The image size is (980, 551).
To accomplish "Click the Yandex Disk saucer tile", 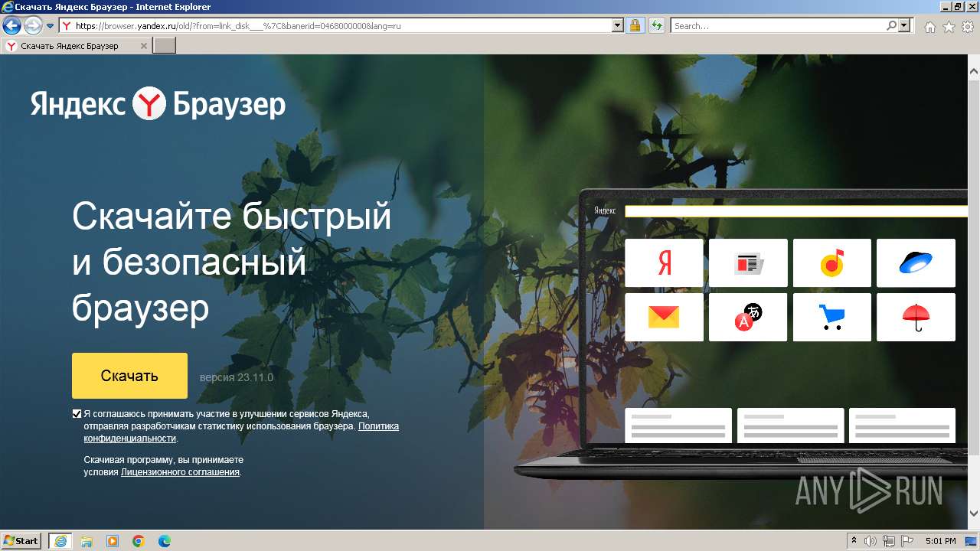I will coord(916,263).
